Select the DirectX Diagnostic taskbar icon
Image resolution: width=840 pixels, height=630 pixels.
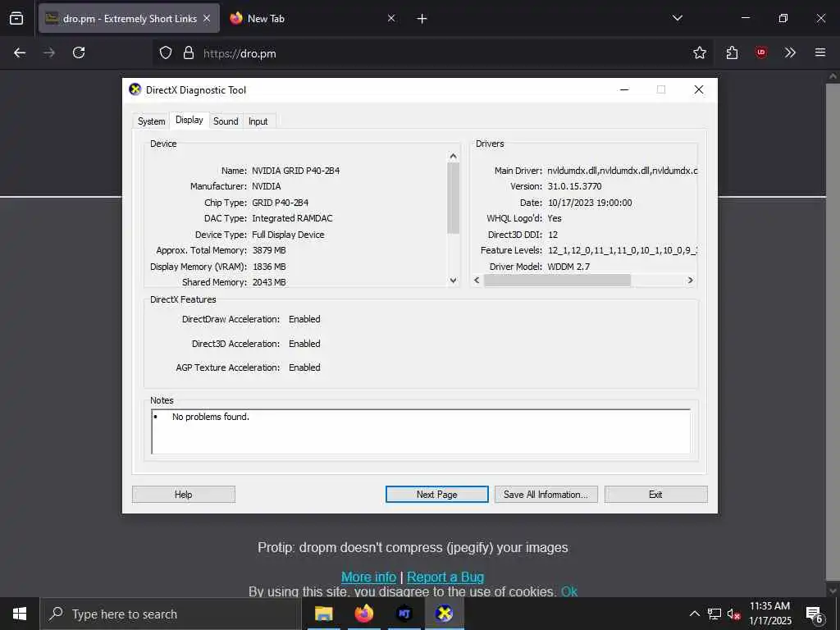(444, 614)
